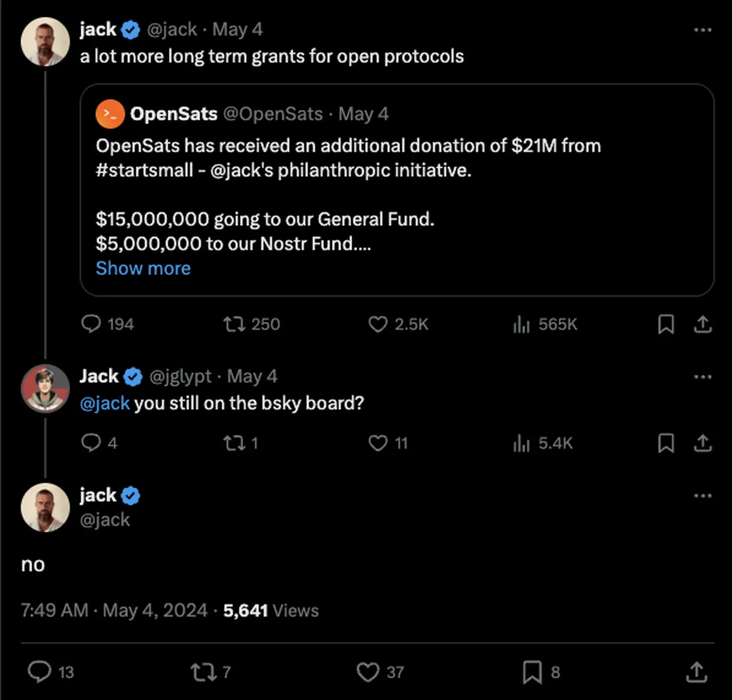The image size is (732, 700).
Task: Like the bsky board question tweet
Action: point(378,443)
